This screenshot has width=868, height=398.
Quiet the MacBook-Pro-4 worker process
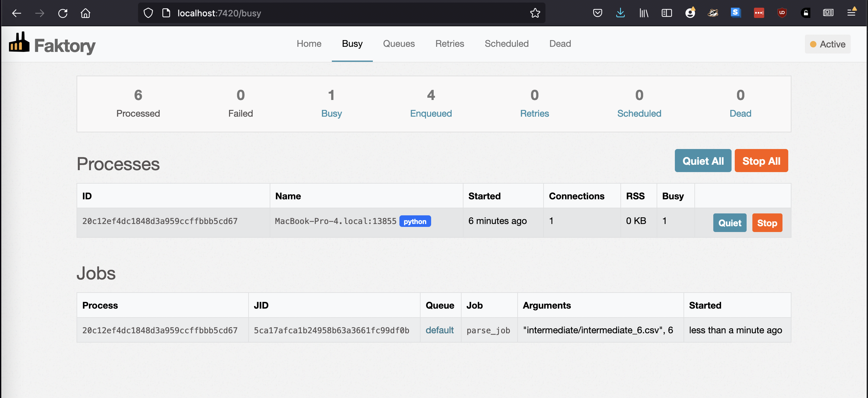pos(730,222)
